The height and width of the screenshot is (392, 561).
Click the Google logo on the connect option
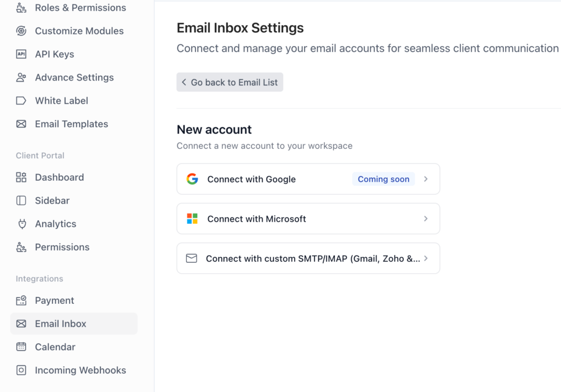(x=192, y=178)
